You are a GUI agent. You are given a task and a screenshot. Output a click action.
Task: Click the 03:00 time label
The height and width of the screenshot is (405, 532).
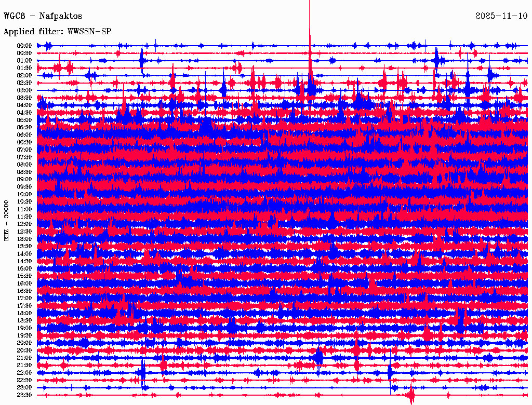click(x=24, y=90)
